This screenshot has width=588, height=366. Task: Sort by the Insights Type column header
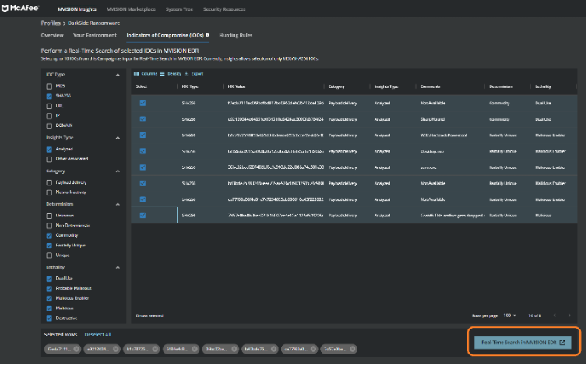click(387, 86)
